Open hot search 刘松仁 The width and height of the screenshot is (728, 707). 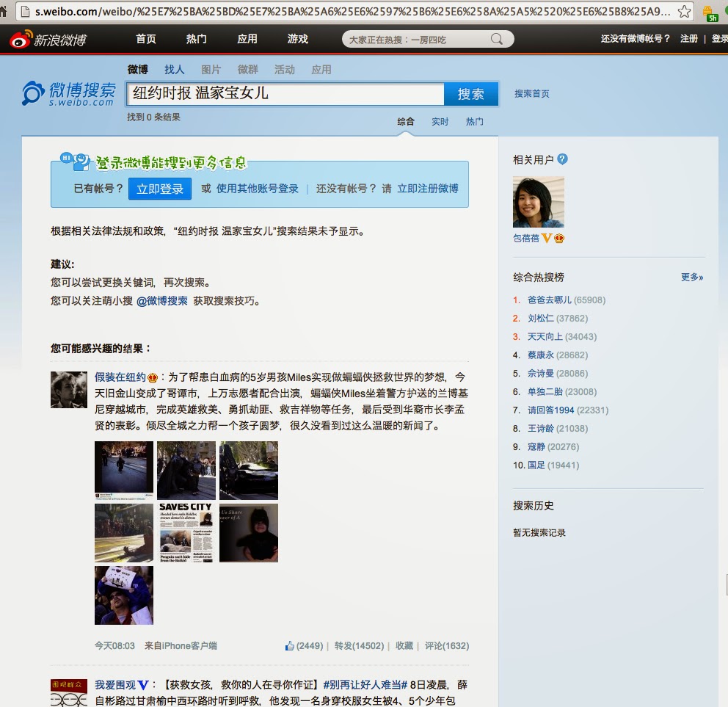(x=541, y=318)
